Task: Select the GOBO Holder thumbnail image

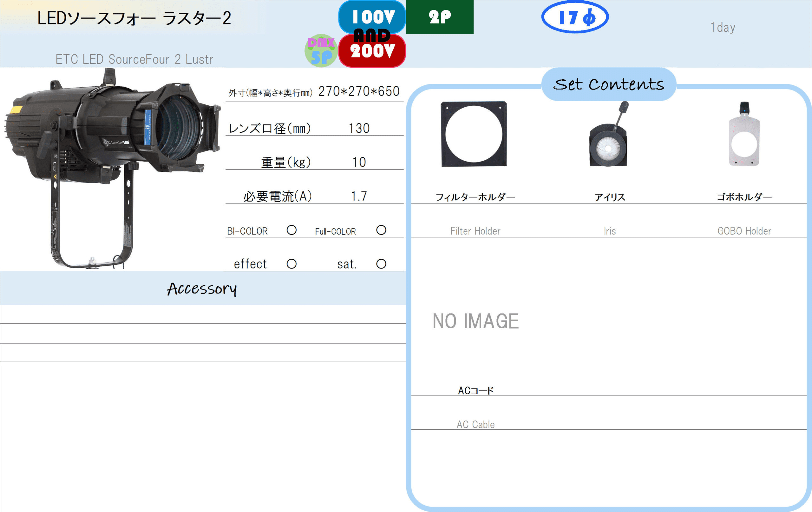Action: click(x=744, y=134)
